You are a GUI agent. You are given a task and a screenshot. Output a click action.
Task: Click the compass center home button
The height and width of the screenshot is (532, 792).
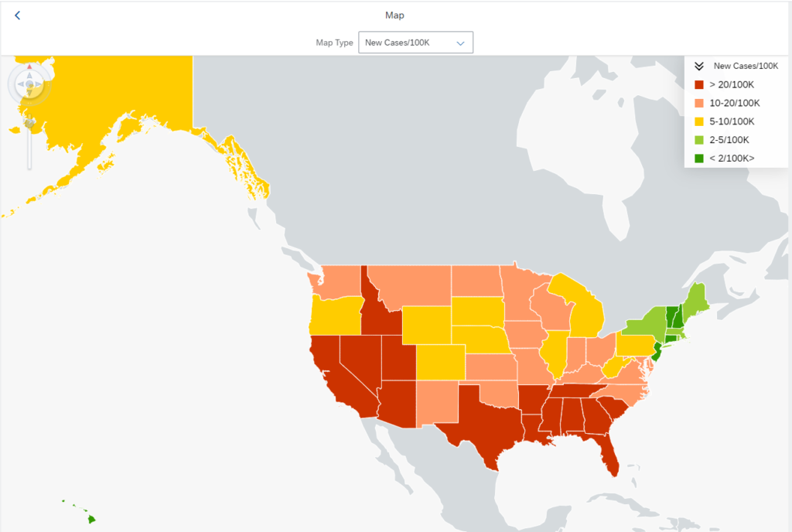coord(29,84)
